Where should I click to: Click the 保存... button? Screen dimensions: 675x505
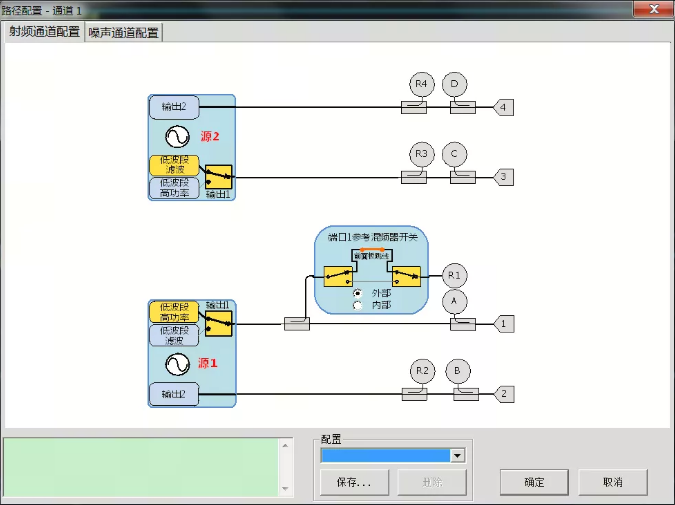point(354,482)
